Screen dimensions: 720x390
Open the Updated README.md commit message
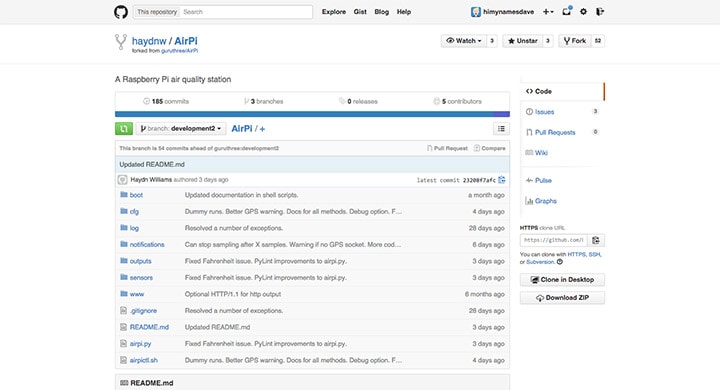coord(152,164)
